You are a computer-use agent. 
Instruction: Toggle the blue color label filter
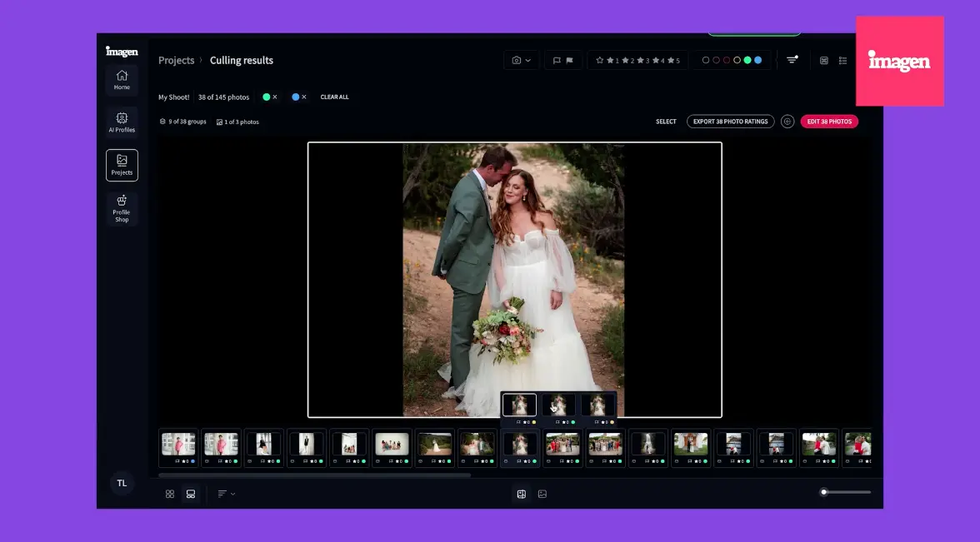(758, 60)
